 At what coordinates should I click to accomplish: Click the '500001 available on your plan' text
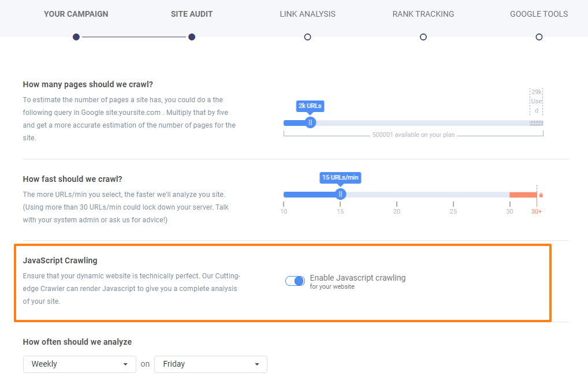[x=414, y=135]
